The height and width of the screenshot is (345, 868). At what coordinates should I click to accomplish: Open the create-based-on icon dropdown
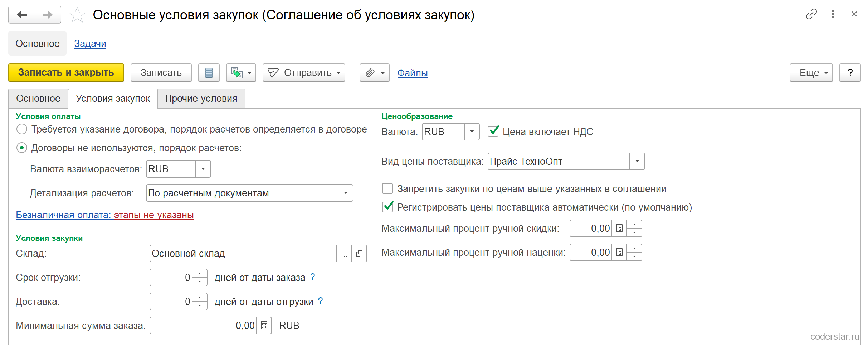241,73
